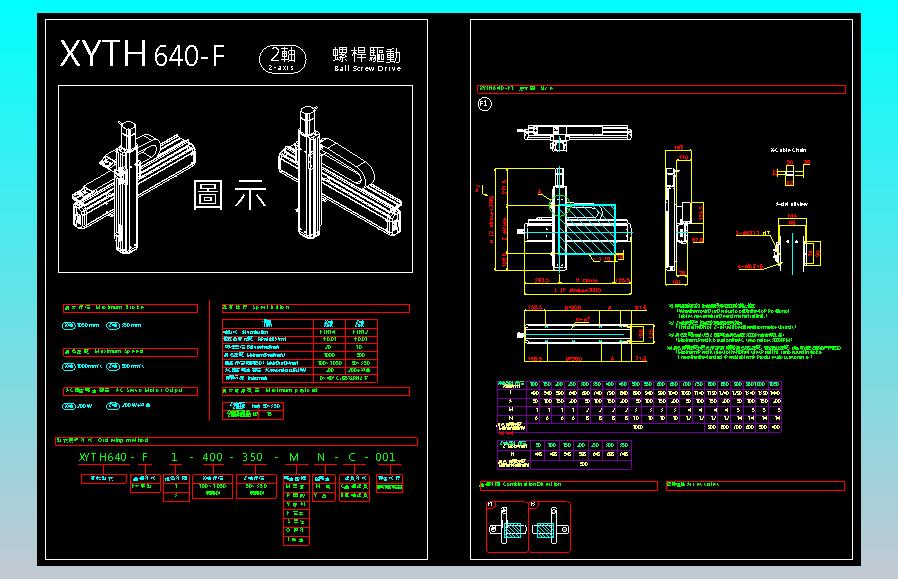Select the right combination direction diagram
898x579 pixels.
(550, 527)
